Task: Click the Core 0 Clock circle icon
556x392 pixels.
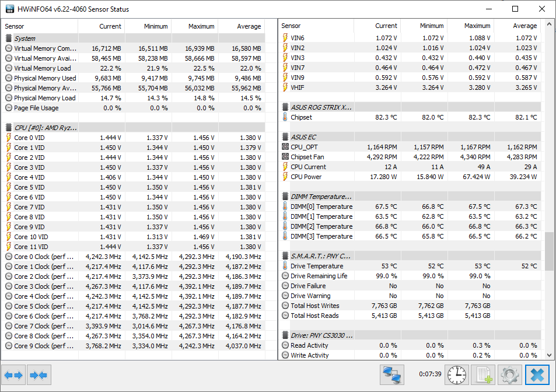Action: click(9, 257)
